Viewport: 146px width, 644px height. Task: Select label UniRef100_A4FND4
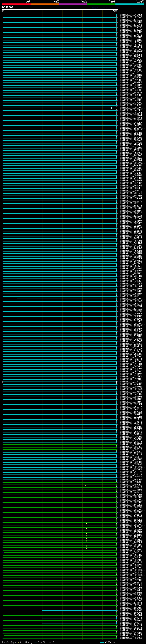coord(131,615)
